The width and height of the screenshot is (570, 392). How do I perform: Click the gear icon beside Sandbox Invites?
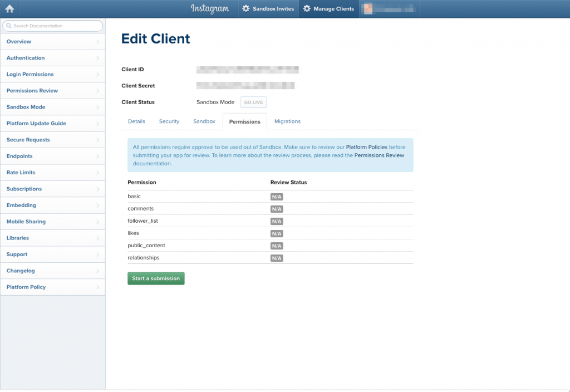(245, 9)
